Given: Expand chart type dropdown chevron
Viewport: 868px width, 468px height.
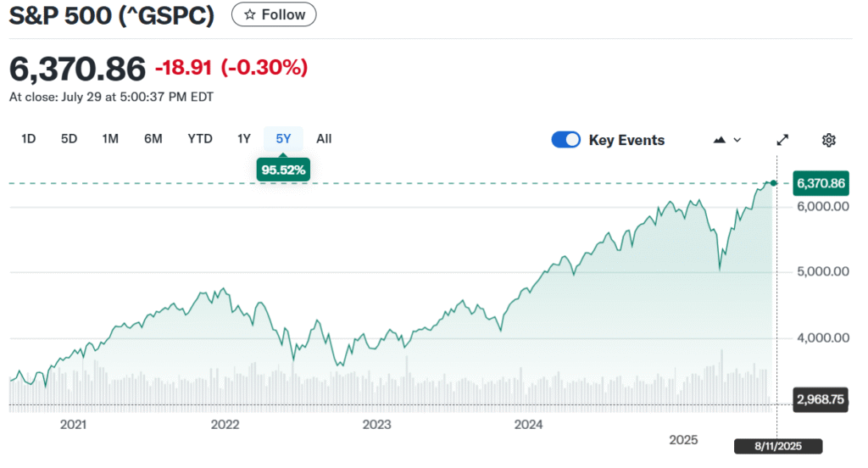Looking at the screenshot, I should pos(737,140).
